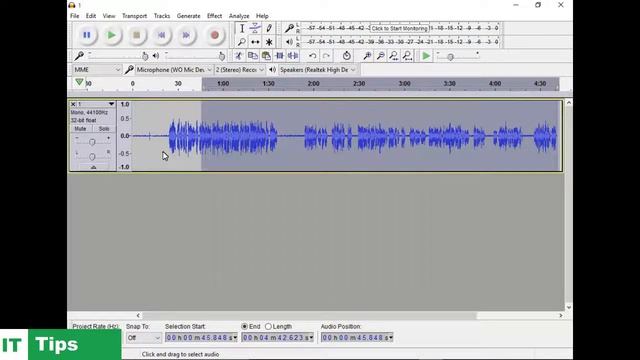Select the Envelope tool

pyautogui.click(x=255, y=28)
